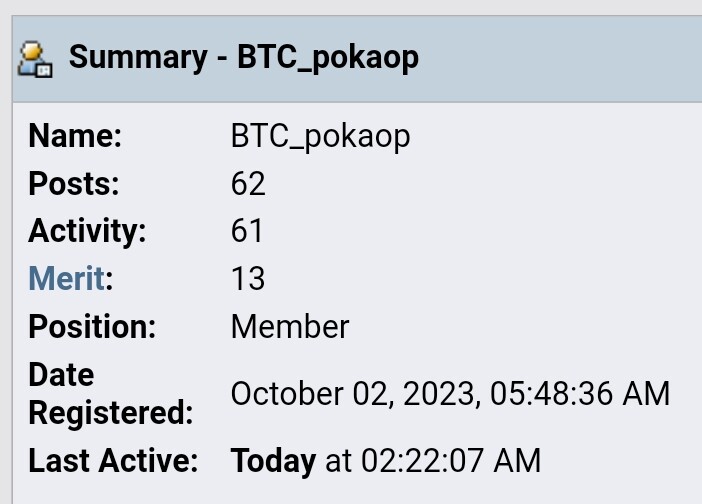Click the Date Registered: label
The height and width of the screenshot is (504, 702).
point(111,393)
